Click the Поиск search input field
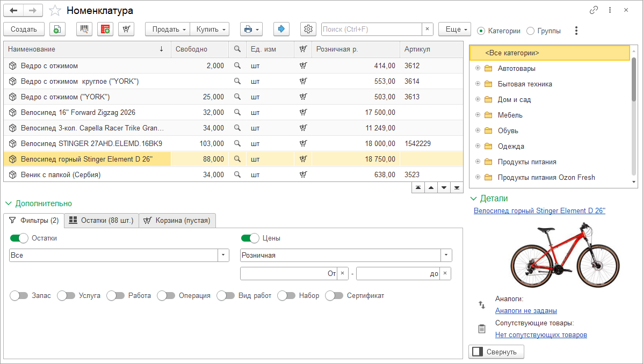This screenshot has width=643, height=364. coord(371,29)
